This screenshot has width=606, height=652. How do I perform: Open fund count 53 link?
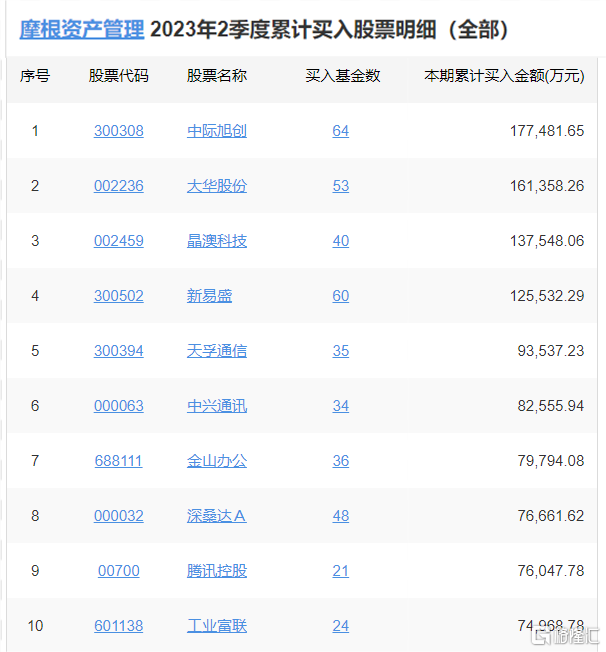tap(341, 186)
